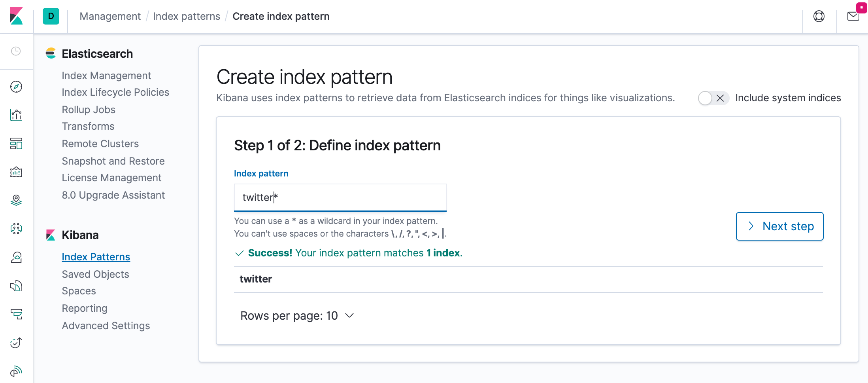Click the Kibana section logo in menu
This screenshot has width=868, height=383.
pyautogui.click(x=51, y=235)
